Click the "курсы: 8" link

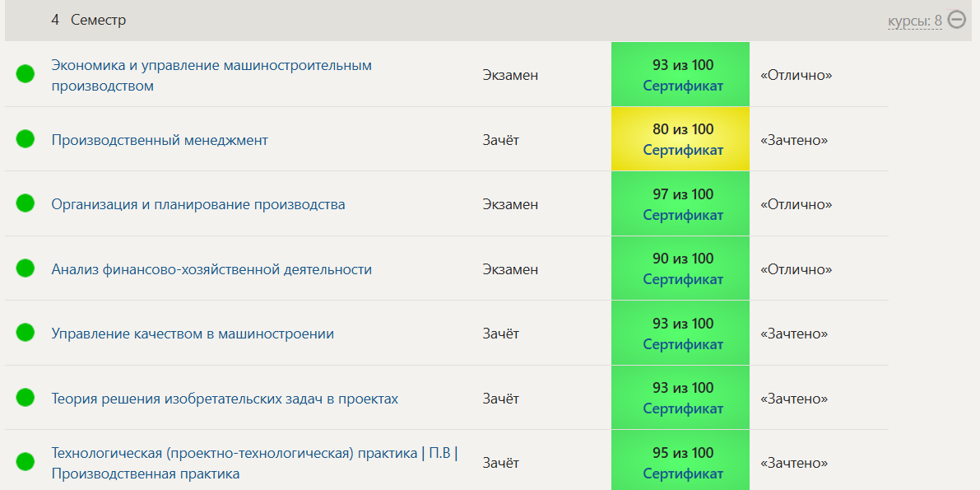tap(914, 21)
